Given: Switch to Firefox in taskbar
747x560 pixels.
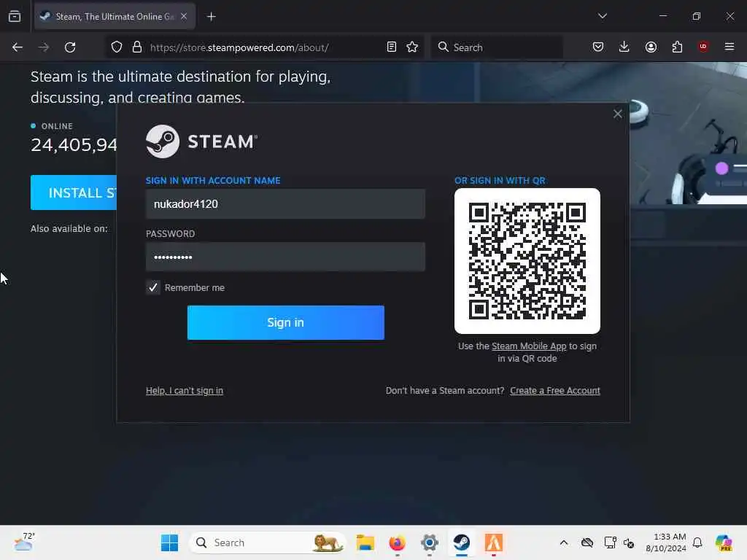Looking at the screenshot, I should coord(397,542).
